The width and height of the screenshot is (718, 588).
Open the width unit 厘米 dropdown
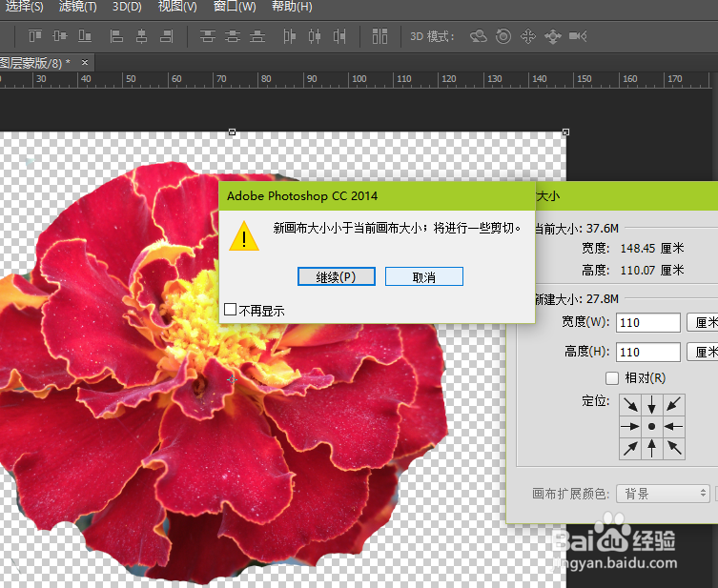703,323
